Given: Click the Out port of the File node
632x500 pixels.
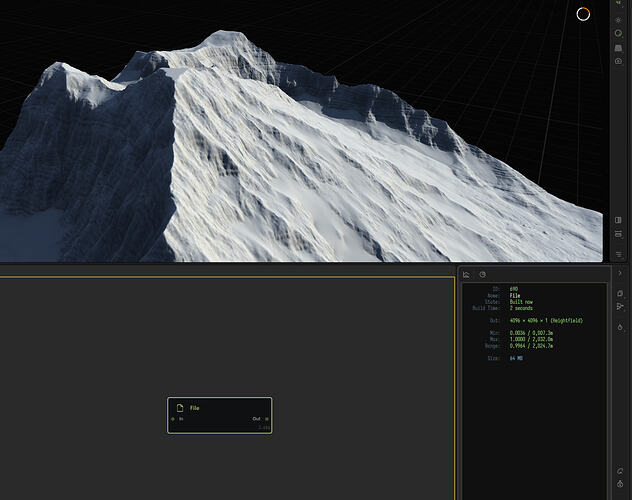Looking at the screenshot, I should point(267,419).
